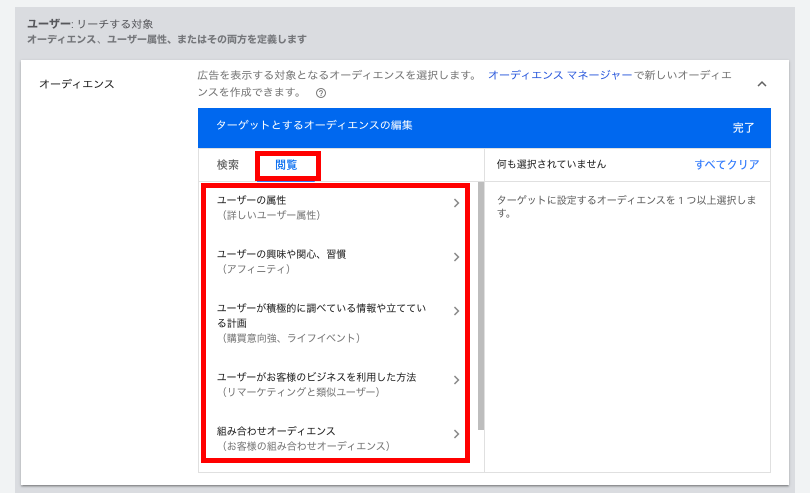This screenshot has height=493, width=810.
Task: Click the ターゲットとするオーディエンスの編集 header title
Action: pyautogui.click(x=314, y=126)
